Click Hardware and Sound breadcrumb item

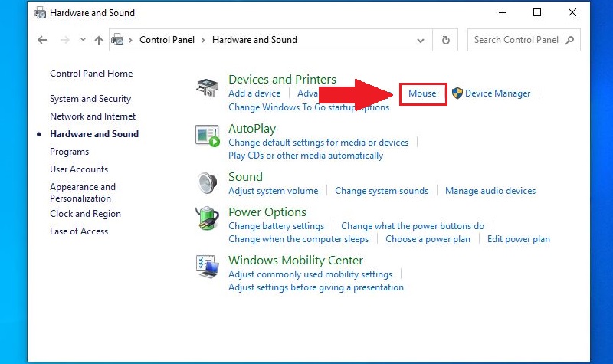pyautogui.click(x=254, y=40)
